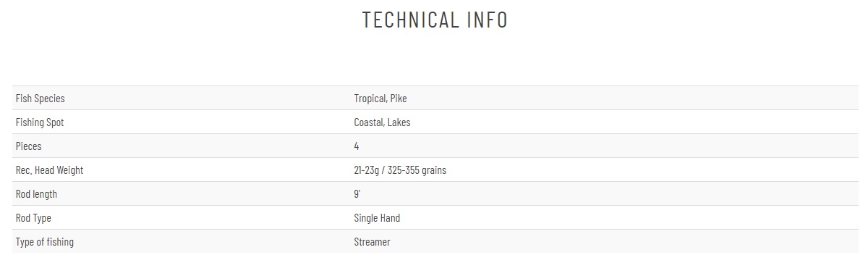This screenshot has width=868, height=263.
Task: Select the Rod length label
Action: click(x=36, y=194)
